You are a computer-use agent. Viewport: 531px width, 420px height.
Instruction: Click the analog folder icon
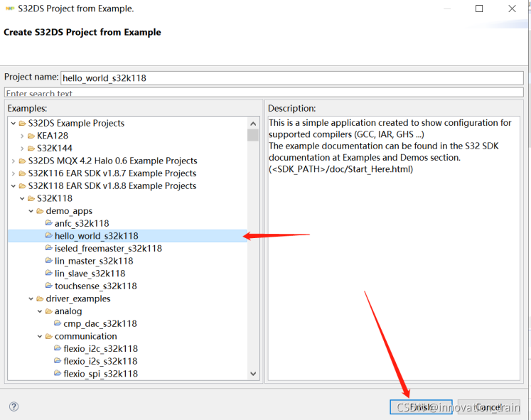click(x=49, y=311)
